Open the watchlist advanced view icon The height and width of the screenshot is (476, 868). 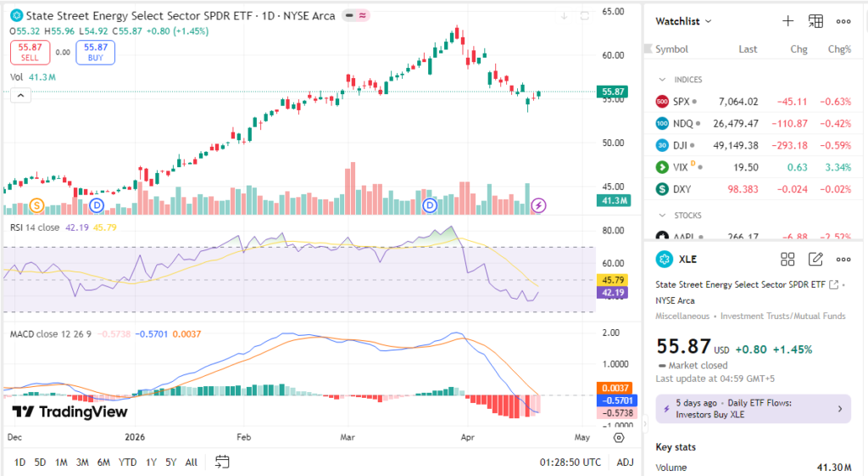tap(815, 21)
